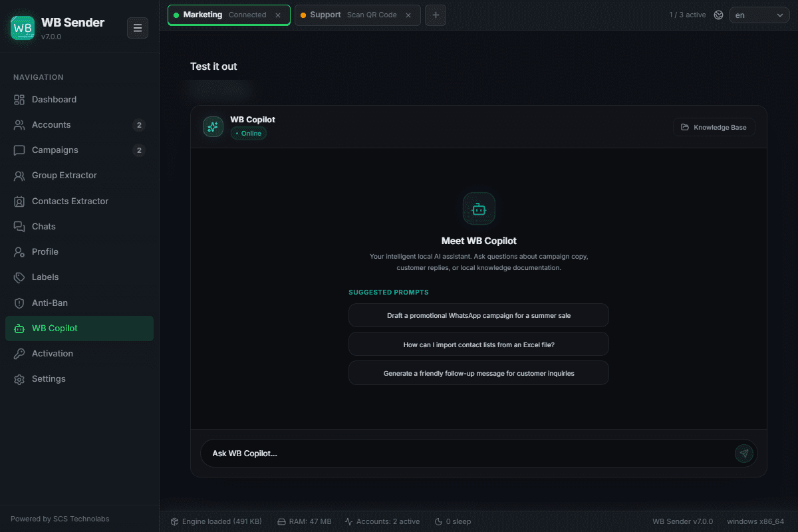This screenshot has width=798, height=532.
Task: Go to Chats section
Action: (x=79, y=227)
